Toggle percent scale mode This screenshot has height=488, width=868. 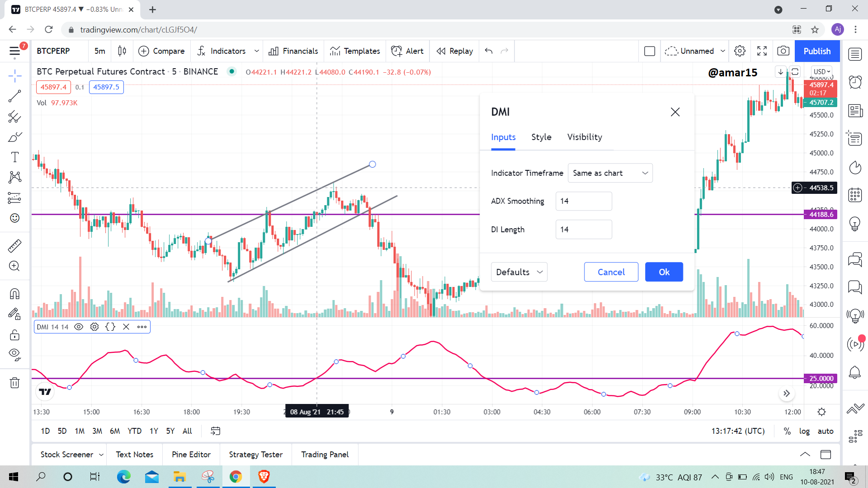click(x=787, y=431)
